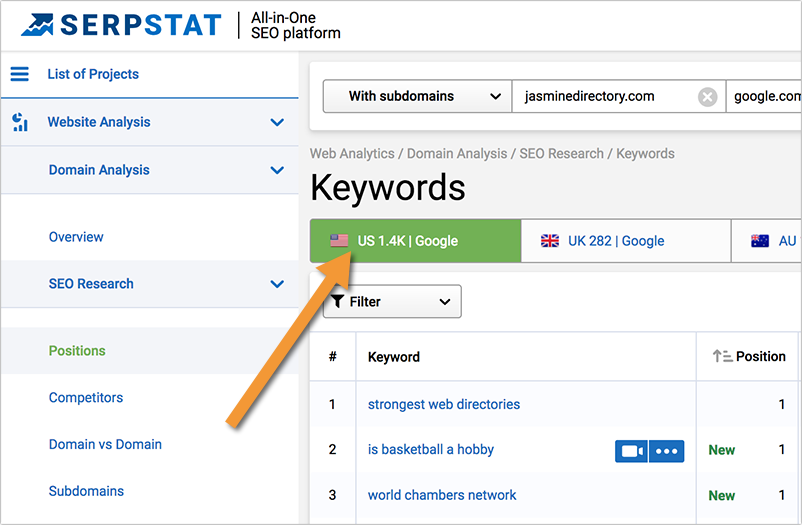Select the US 1.4K Google tab
This screenshot has height=525, width=802.
tap(415, 241)
